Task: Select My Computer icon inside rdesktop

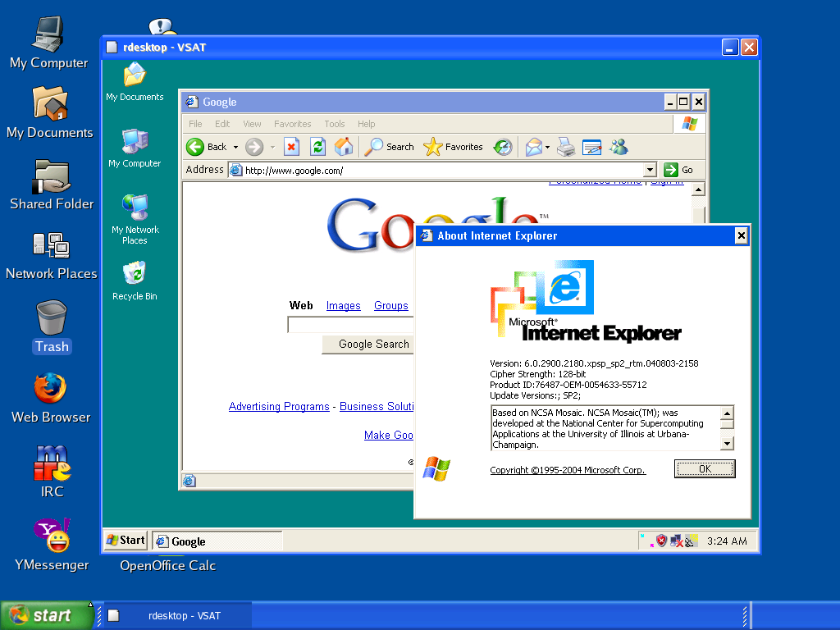Action: pyautogui.click(x=135, y=148)
